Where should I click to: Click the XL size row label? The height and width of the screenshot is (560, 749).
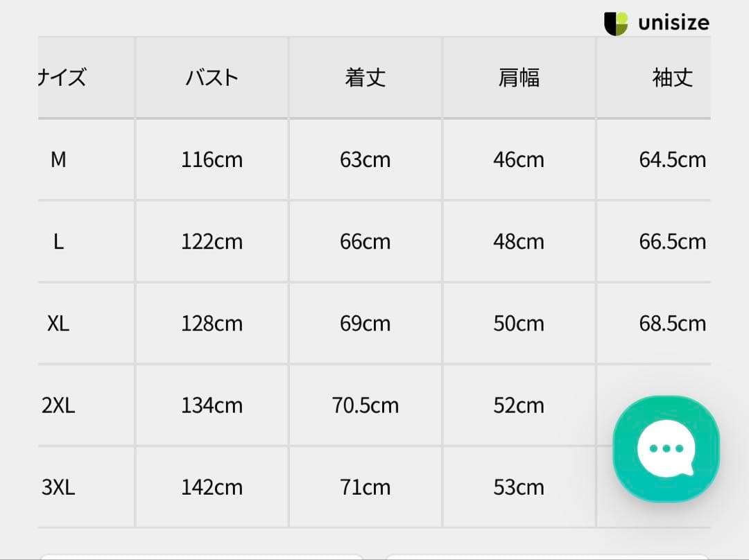pos(58,324)
